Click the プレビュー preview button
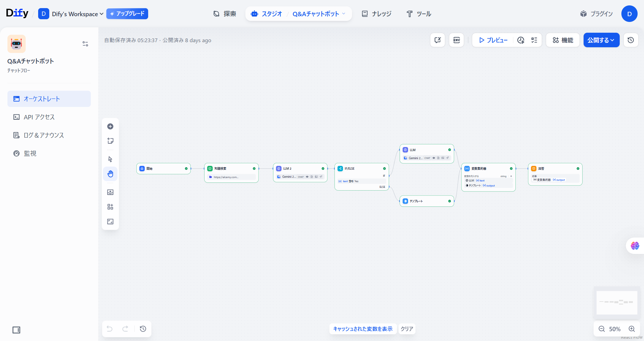Image resolution: width=644 pixels, height=341 pixels. pos(493,40)
